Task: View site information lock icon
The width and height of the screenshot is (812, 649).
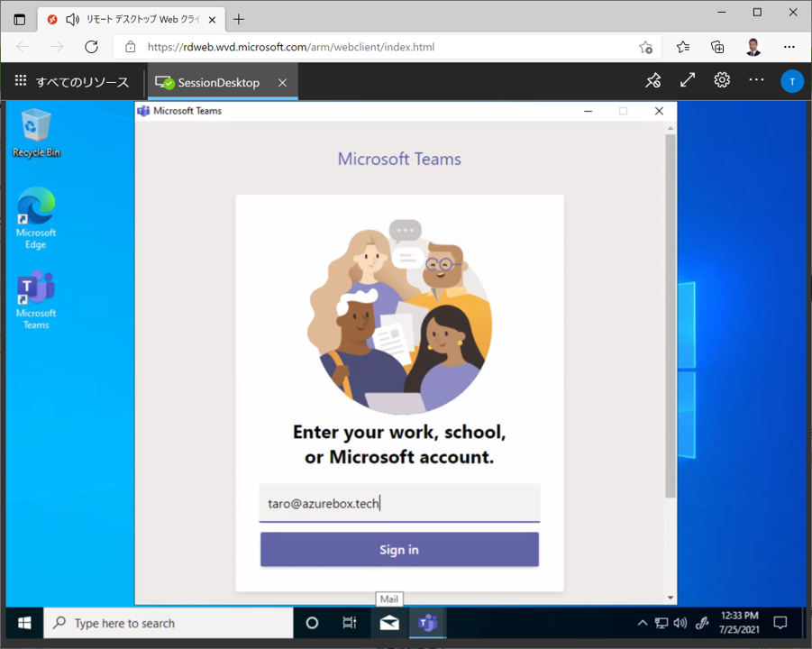Action: click(x=131, y=47)
